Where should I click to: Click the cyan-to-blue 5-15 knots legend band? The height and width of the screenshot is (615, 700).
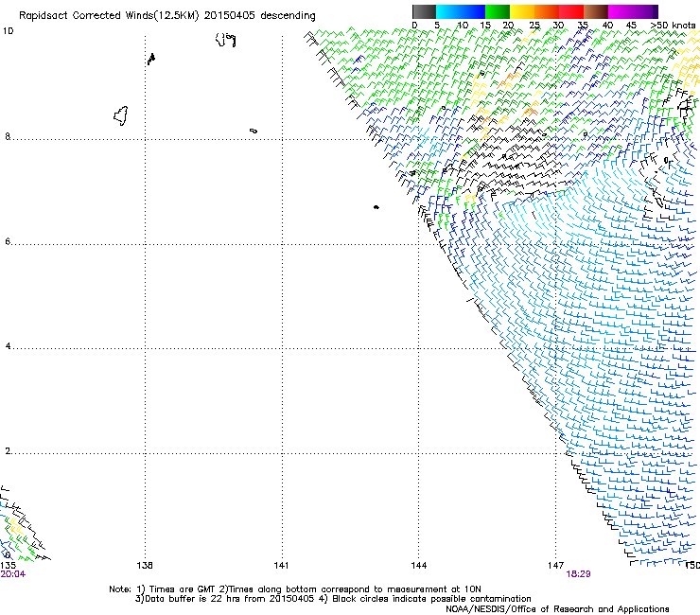[x=461, y=11]
